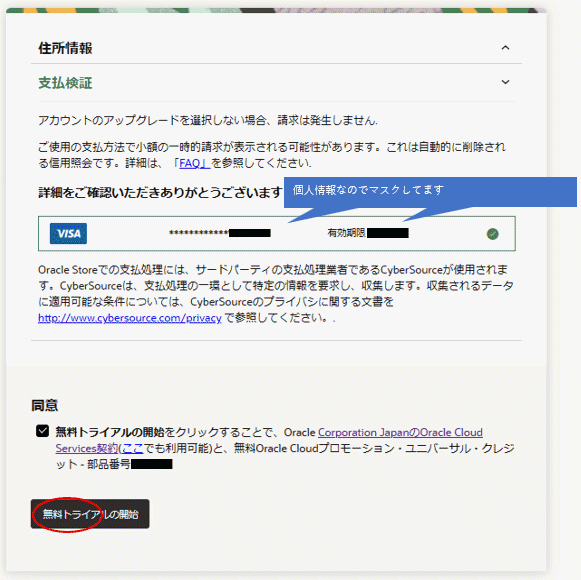
Task: Open Corporation Japan Oracle Cloud Services agreement link
Action: tap(400, 432)
